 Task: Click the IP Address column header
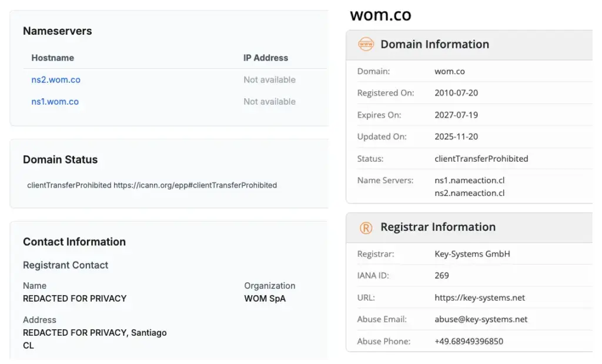pos(266,58)
